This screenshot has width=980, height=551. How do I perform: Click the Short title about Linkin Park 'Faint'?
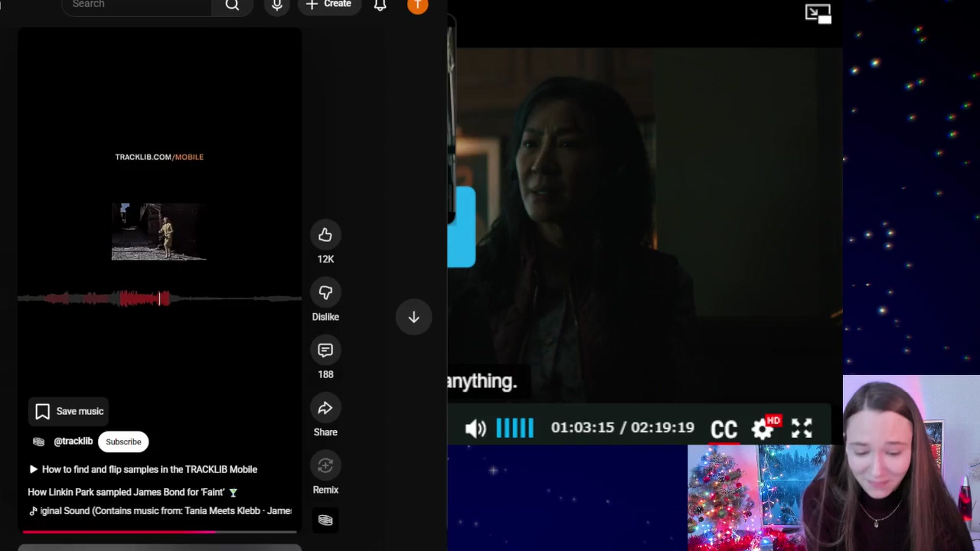(x=133, y=492)
